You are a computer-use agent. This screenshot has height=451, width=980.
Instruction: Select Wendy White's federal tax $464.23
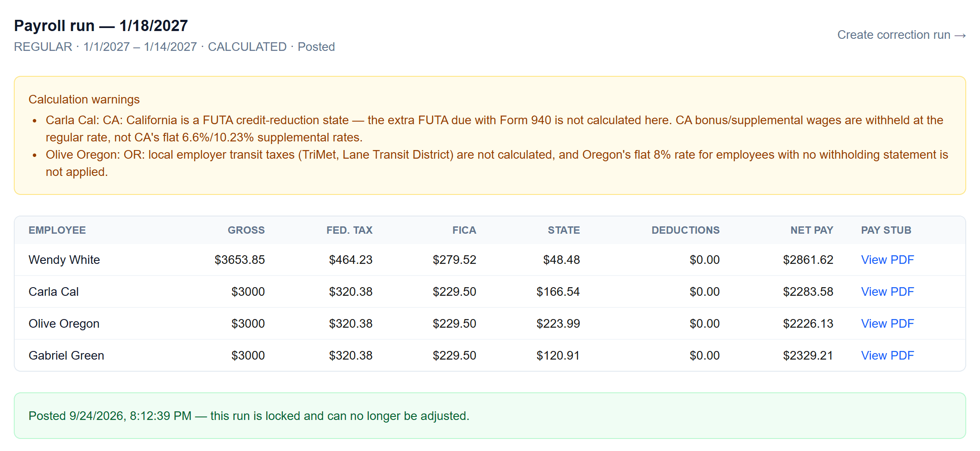351,260
